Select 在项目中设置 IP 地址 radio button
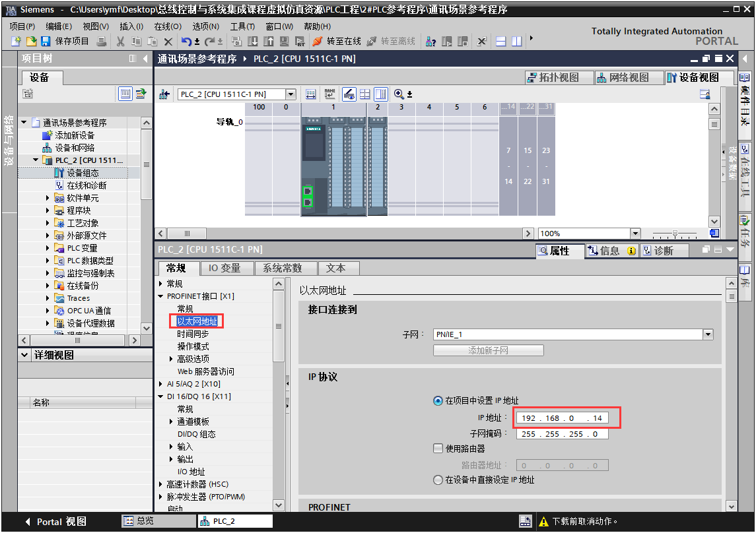756x533 pixels. [438, 400]
